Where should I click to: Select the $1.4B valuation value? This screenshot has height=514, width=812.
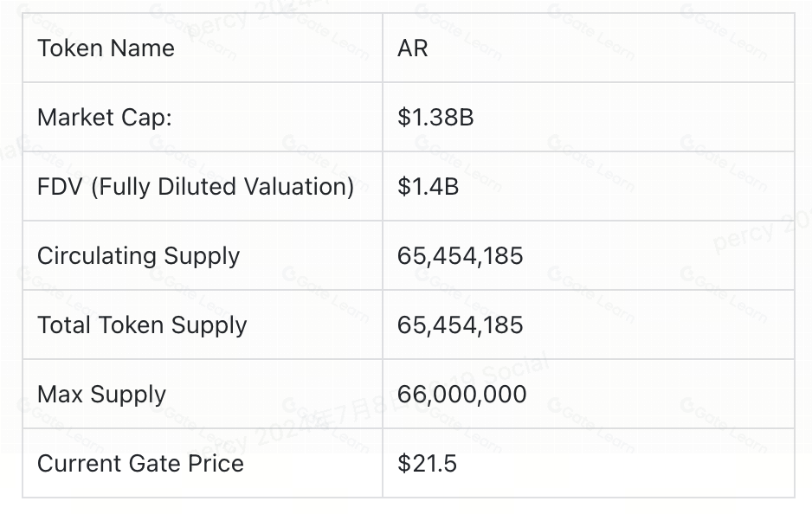428,187
